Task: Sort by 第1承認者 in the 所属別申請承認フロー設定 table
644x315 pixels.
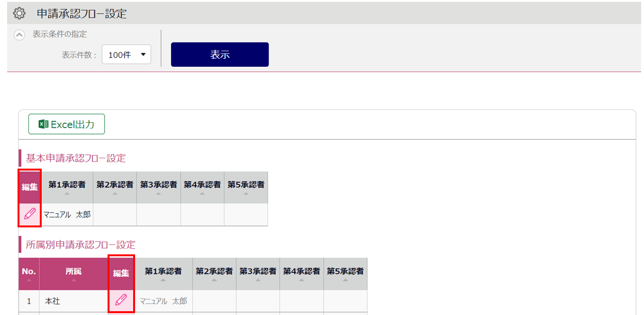Action: (x=163, y=274)
